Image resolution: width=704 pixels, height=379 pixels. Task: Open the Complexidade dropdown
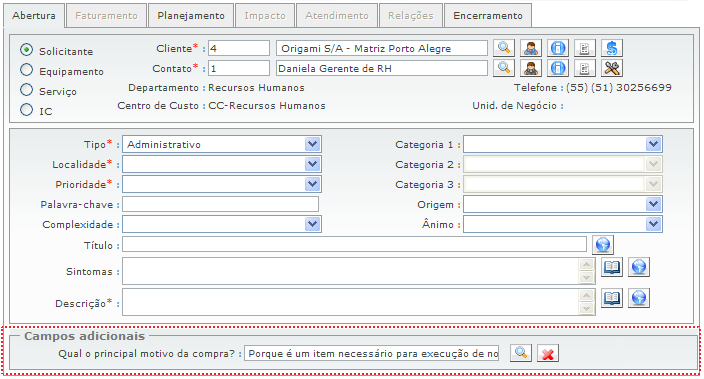222,224
